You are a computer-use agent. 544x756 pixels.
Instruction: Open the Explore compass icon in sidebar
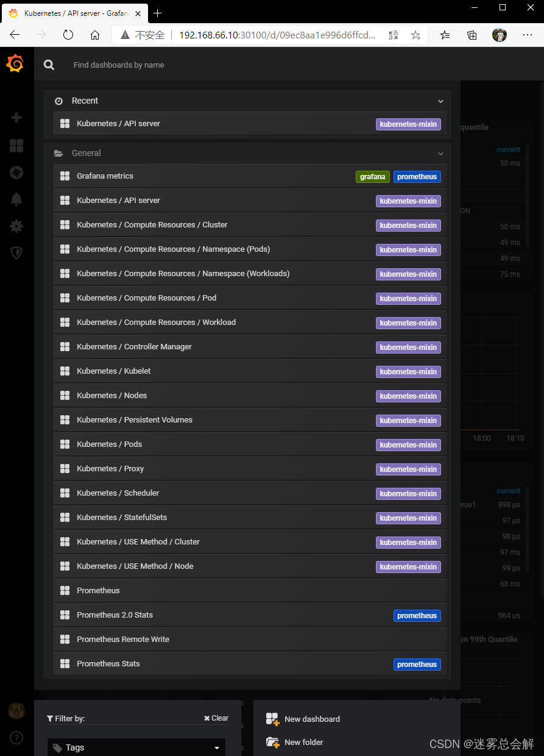[16, 173]
